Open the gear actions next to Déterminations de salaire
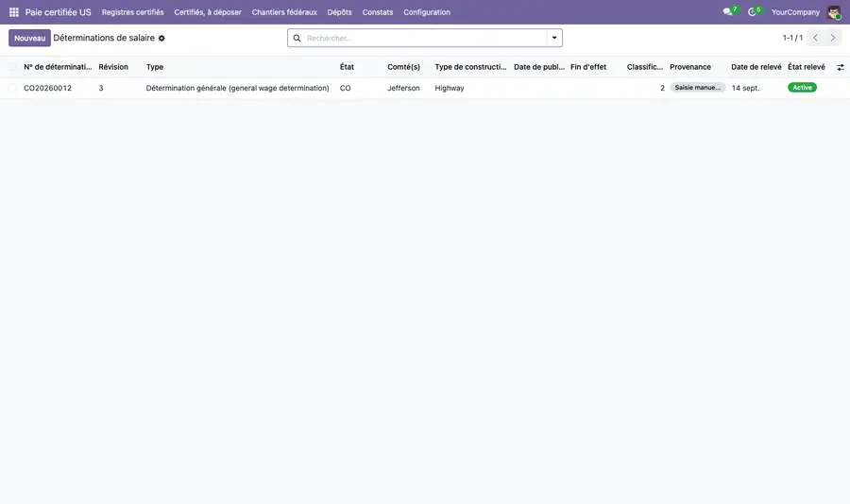The height and width of the screenshot is (504, 850). tap(161, 39)
